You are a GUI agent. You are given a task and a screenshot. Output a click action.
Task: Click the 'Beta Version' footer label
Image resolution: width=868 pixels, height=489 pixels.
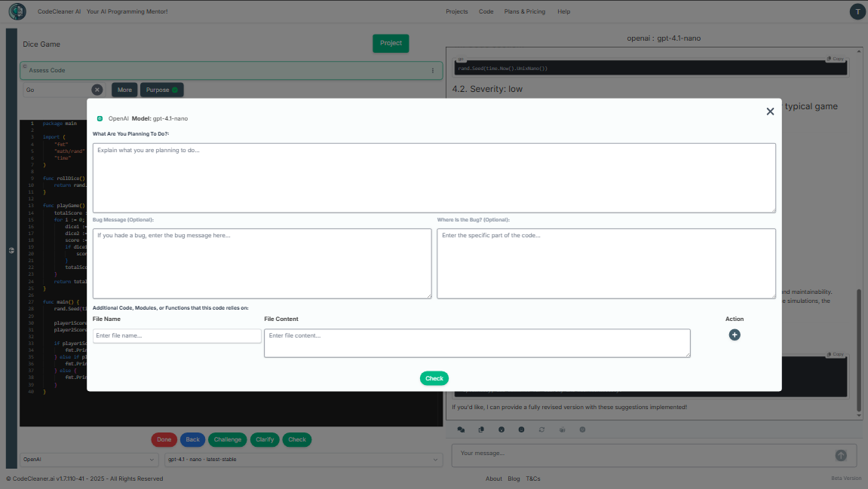[846, 478]
